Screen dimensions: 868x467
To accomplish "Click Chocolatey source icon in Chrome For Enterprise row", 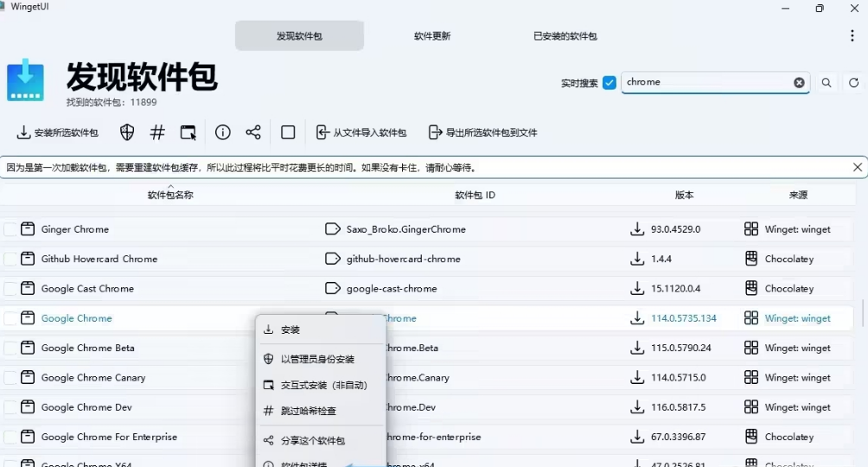I will (x=751, y=437).
